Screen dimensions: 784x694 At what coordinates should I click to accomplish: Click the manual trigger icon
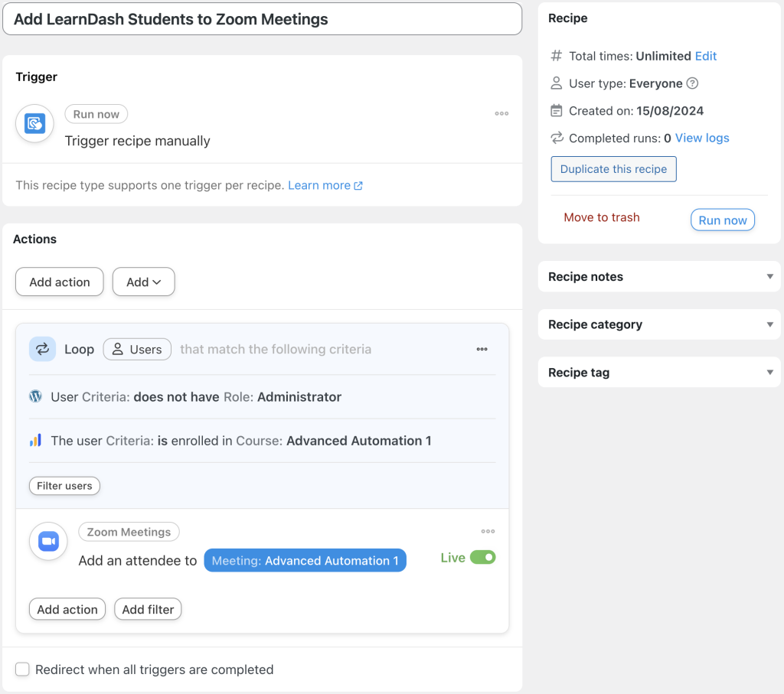point(34,123)
